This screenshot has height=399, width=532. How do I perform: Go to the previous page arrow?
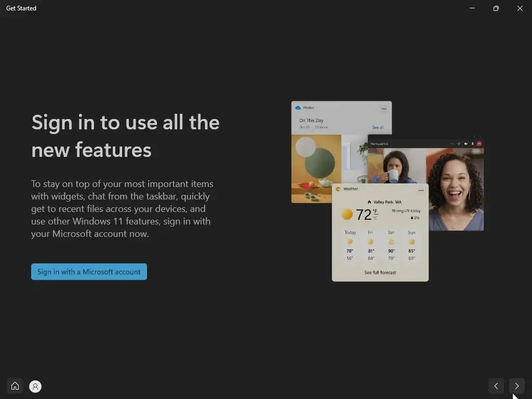point(496,386)
